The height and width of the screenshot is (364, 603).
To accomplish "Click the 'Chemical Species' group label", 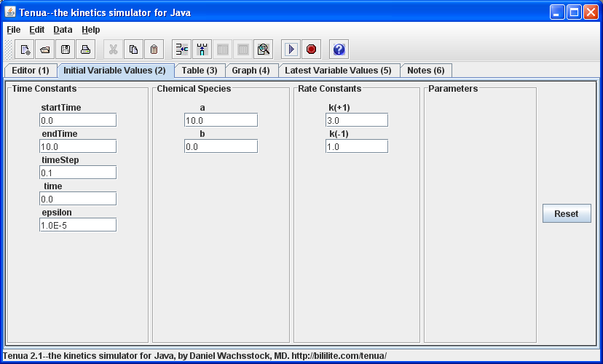I will point(194,88).
